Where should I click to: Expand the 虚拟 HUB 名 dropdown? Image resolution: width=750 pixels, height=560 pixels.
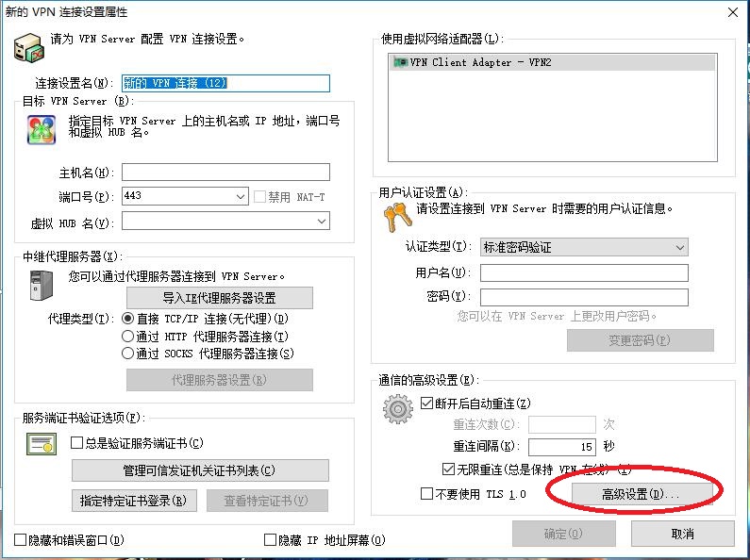tap(322, 222)
